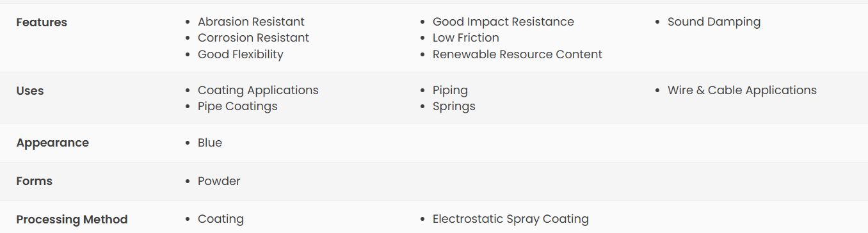Click the Uses row label
The width and height of the screenshot is (868, 233).
tap(30, 91)
